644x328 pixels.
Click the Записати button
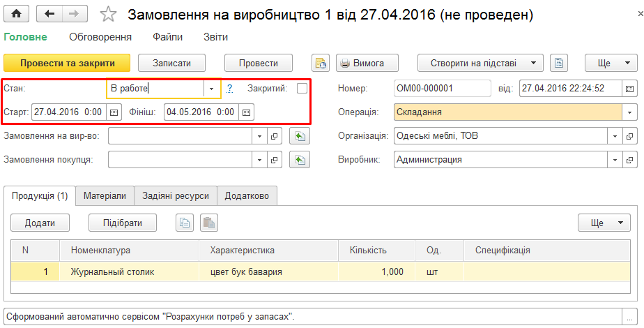pos(171,64)
